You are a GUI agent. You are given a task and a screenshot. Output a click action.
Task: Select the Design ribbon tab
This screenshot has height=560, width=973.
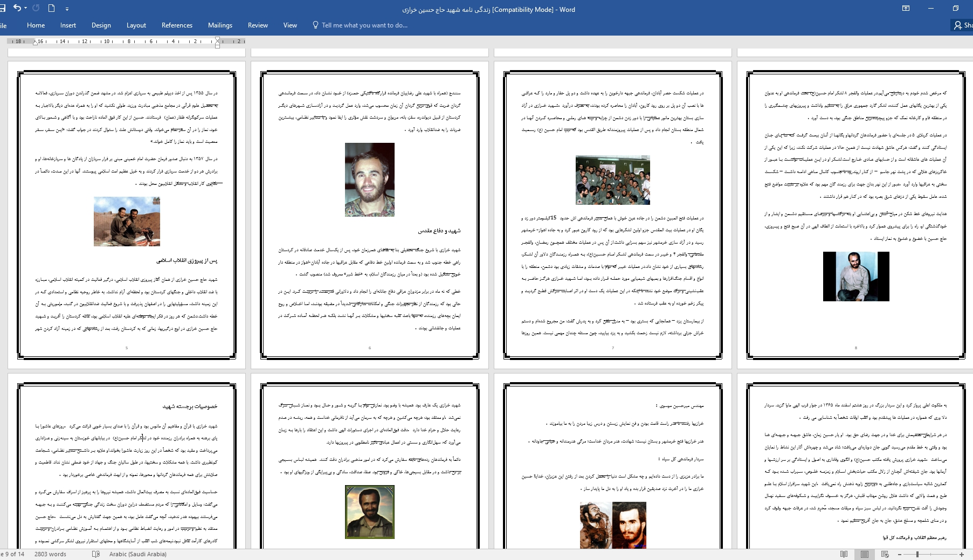pyautogui.click(x=101, y=25)
